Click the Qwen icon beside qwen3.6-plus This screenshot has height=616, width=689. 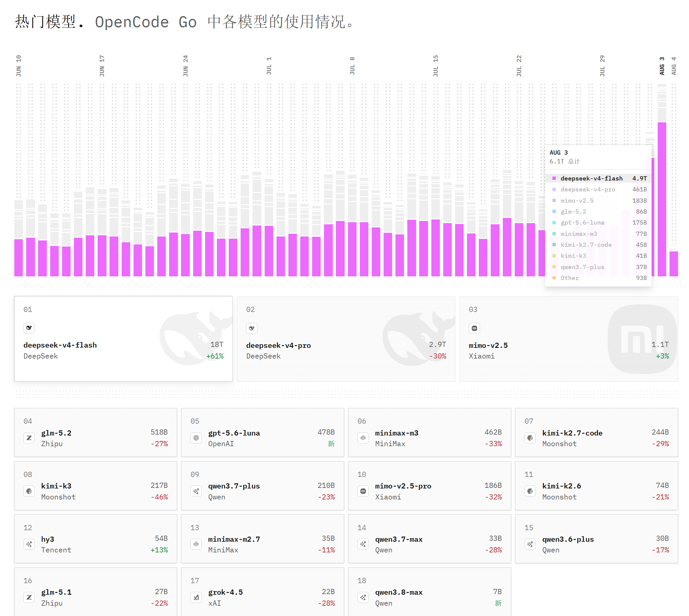point(530,544)
